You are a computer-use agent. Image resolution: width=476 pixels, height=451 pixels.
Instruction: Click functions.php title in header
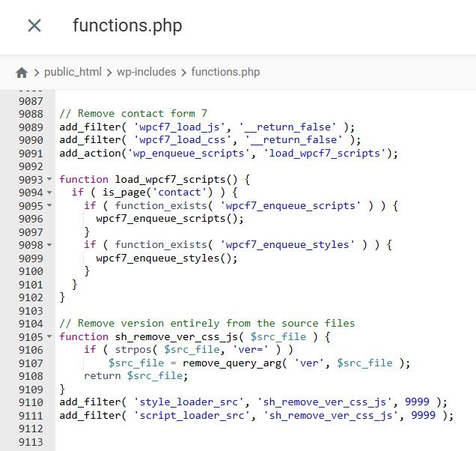127,25
